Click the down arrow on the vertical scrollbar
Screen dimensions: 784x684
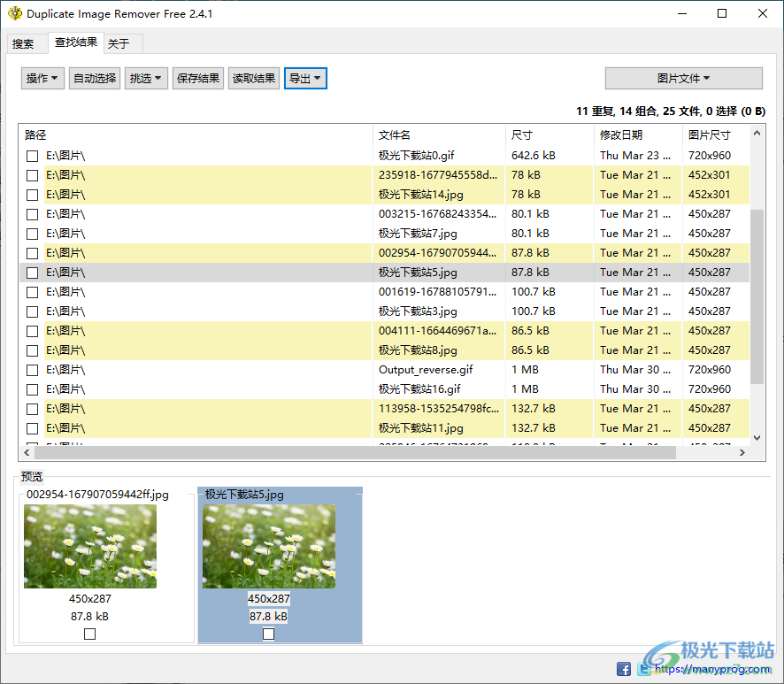coord(756,436)
